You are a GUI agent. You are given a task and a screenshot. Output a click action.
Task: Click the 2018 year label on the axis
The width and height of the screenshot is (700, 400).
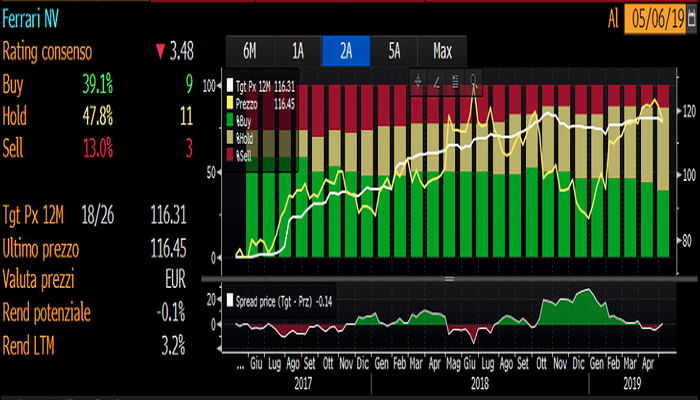tap(479, 383)
